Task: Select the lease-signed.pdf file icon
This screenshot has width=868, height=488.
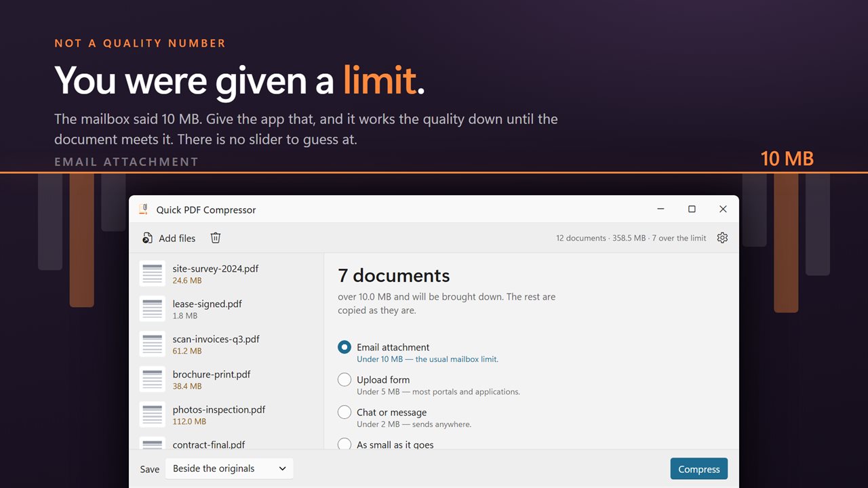Action: pyautogui.click(x=153, y=309)
